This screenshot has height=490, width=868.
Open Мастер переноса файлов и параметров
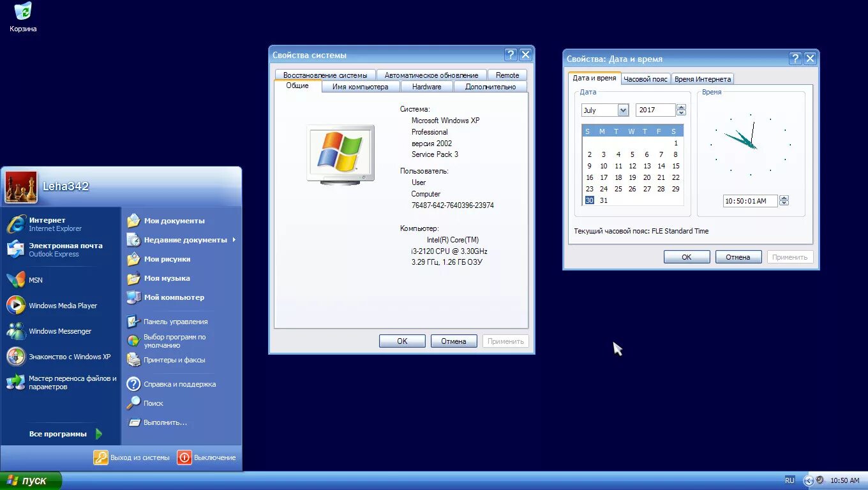coord(61,382)
